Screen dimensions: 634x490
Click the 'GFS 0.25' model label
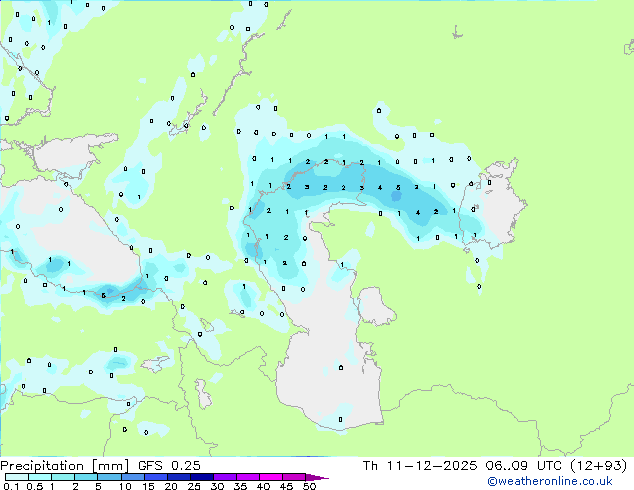[x=169, y=466]
